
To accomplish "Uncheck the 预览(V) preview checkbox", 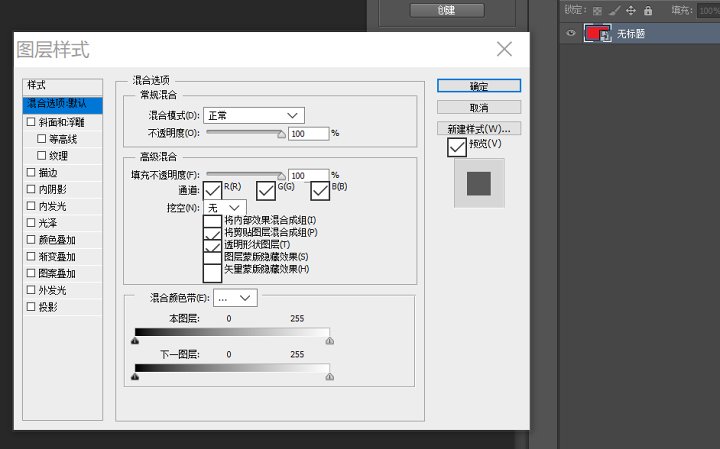I will (x=457, y=147).
